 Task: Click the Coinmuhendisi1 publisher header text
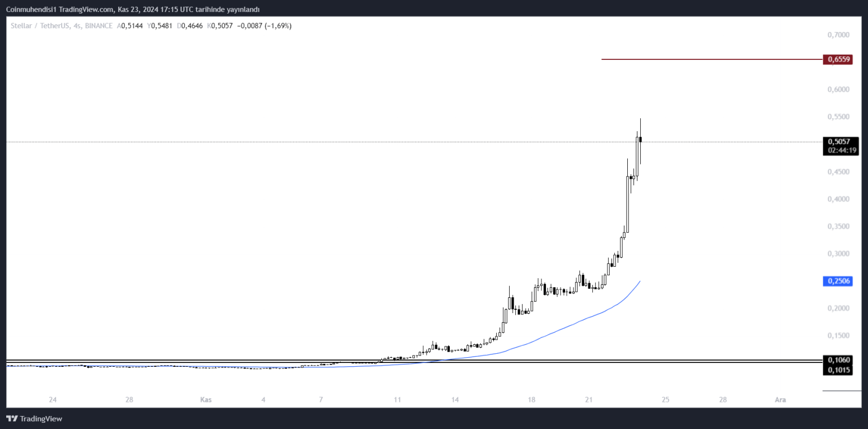pos(132,9)
